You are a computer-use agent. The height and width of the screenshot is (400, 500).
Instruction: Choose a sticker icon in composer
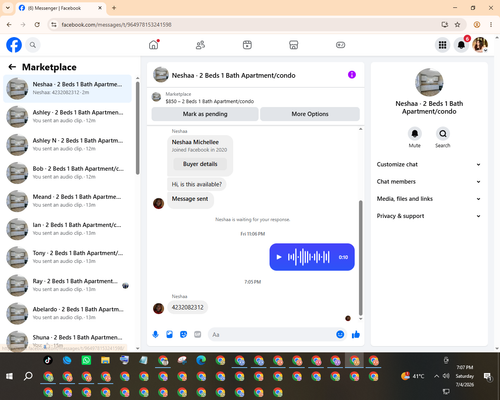tap(183, 334)
